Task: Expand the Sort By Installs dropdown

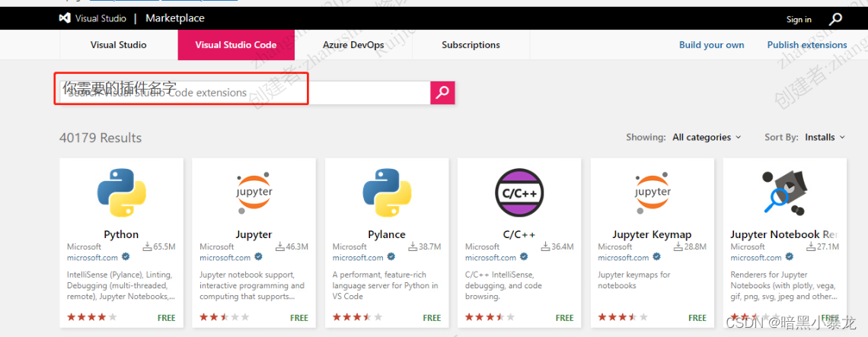Action: coord(825,137)
